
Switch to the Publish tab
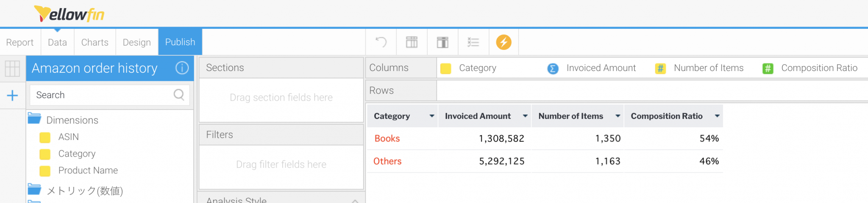tap(180, 42)
